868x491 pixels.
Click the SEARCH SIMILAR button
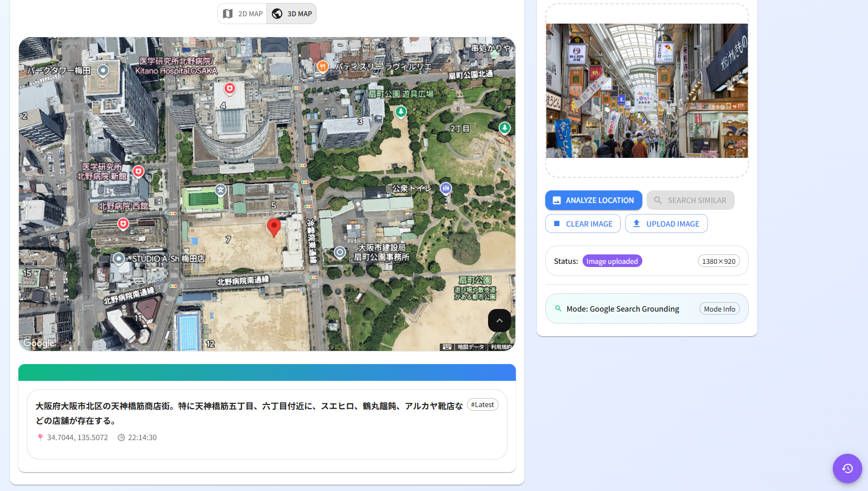click(690, 200)
